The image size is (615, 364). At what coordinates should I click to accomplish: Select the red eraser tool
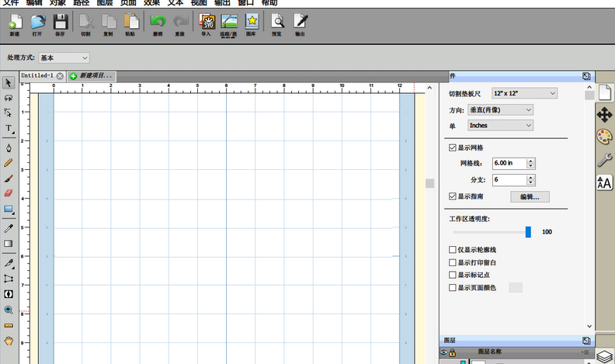(x=9, y=193)
